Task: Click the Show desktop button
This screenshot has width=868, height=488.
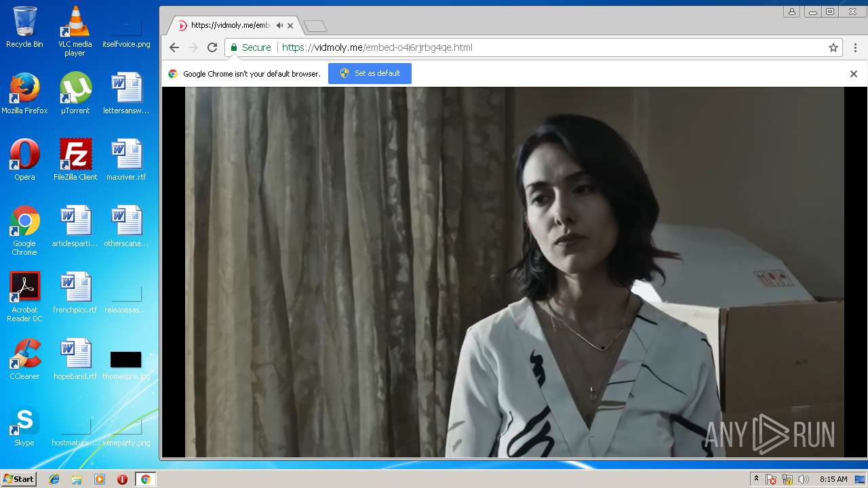Action: pyautogui.click(x=861, y=479)
